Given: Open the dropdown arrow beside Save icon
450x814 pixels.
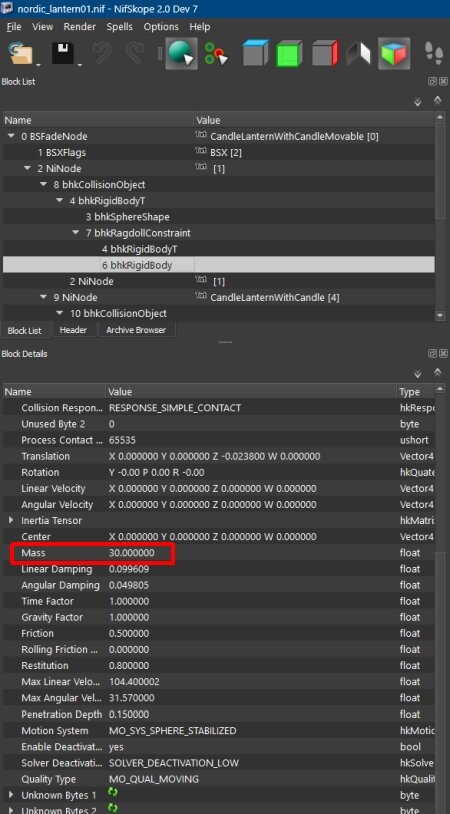Looking at the screenshot, I should pyautogui.click(x=79, y=65).
